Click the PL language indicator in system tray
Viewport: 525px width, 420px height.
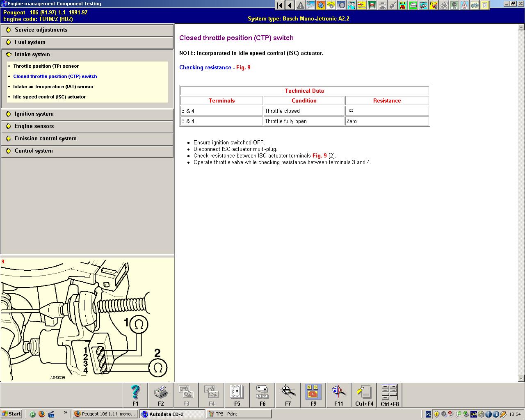click(428, 414)
